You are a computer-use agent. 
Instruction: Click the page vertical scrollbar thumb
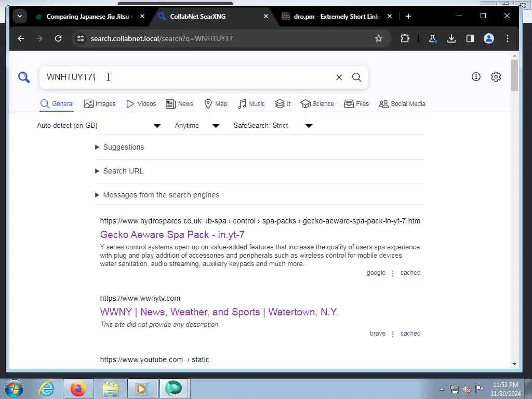tap(514, 75)
